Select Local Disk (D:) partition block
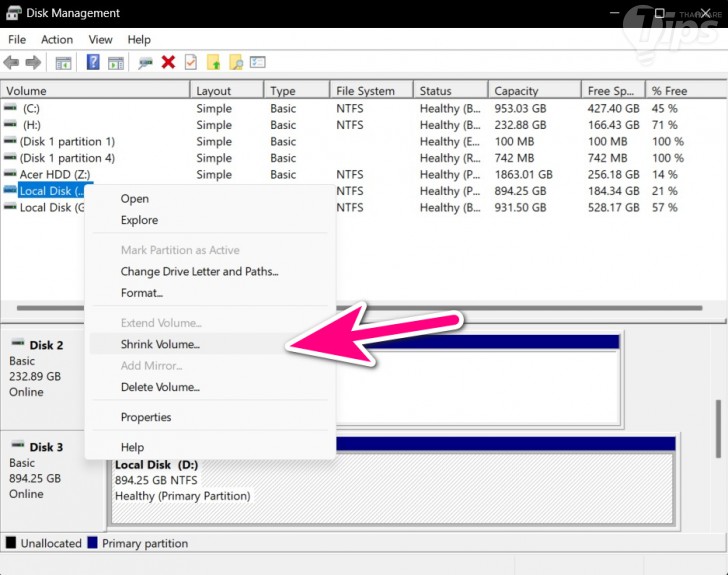The width and height of the screenshot is (728, 575). (393, 480)
